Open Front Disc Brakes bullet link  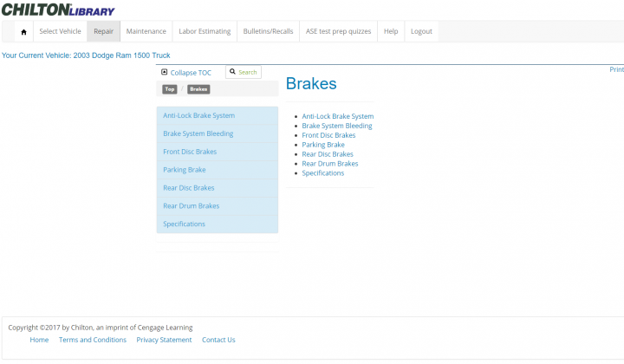click(328, 135)
